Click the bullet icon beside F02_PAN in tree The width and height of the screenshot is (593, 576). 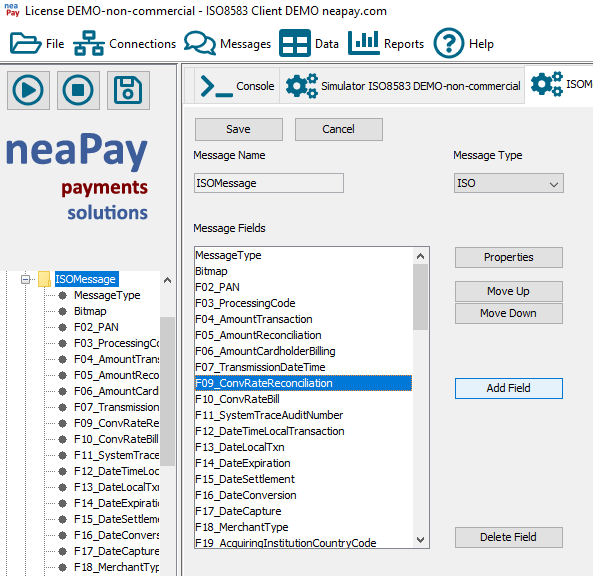click(x=63, y=328)
